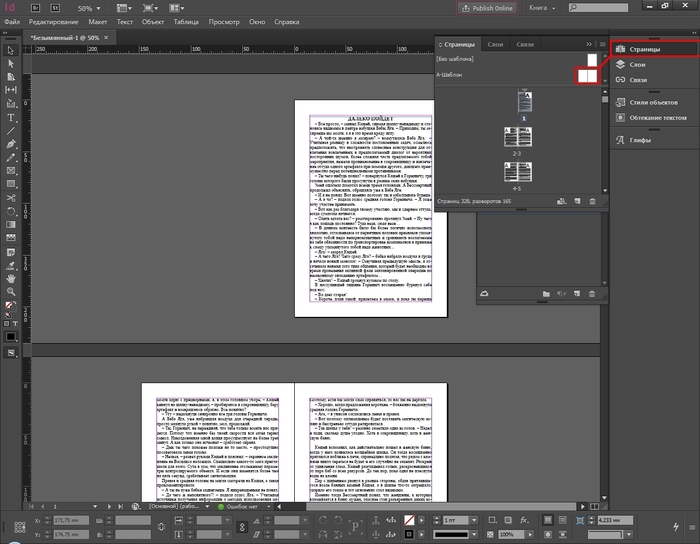700x544 pixels.
Task: Choose the Line tool
Action: click(x=10, y=130)
